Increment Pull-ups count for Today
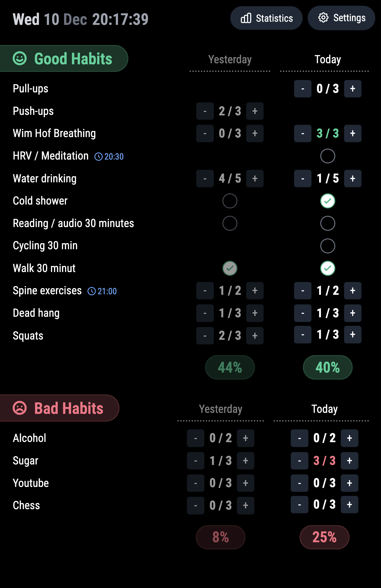Image resolution: width=381 pixels, height=588 pixels. pyautogui.click(x=352, y=88)
